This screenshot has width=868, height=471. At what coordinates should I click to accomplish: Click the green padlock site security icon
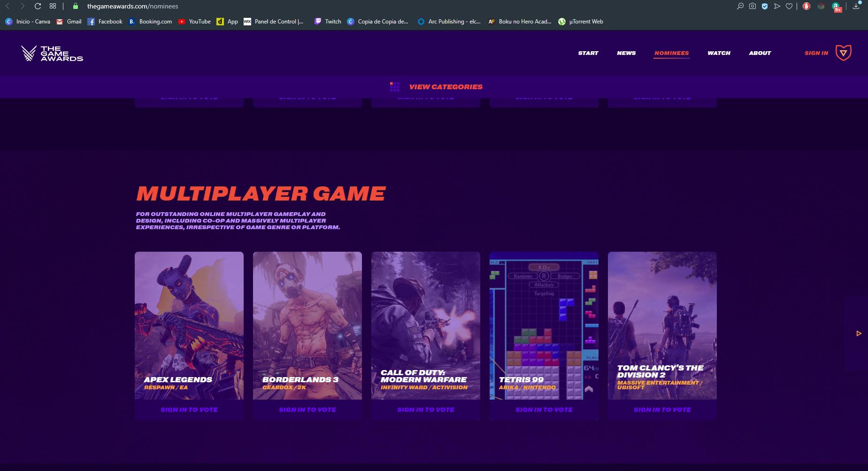(x=76, y=6)
